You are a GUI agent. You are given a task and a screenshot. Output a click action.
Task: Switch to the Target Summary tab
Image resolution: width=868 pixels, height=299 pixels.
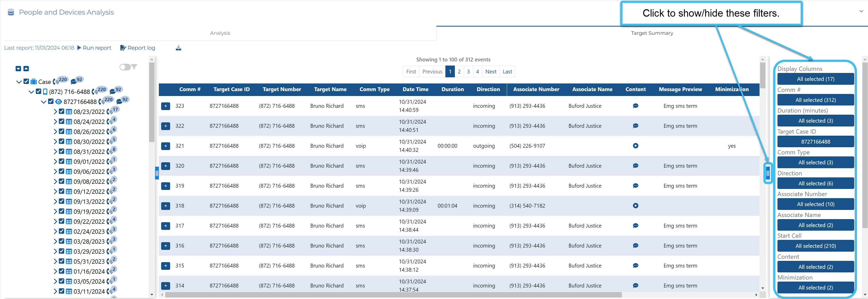pyautogui.click(x=652, y=33)
